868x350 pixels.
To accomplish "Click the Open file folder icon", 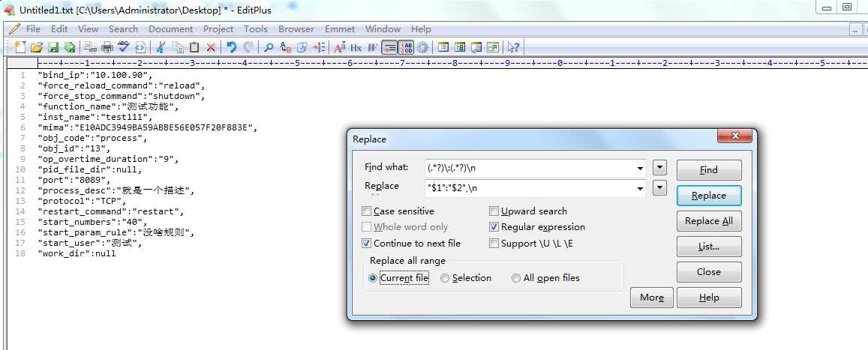I will (37, 47).
